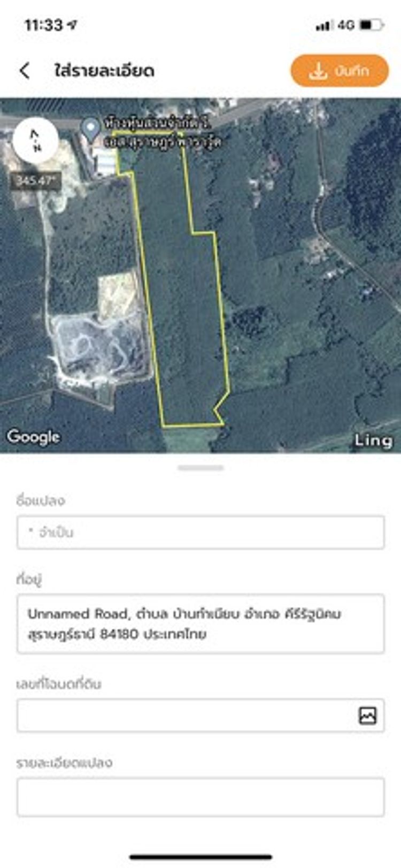Focus the ชื่อแปลง plot name field

(200, 532)
